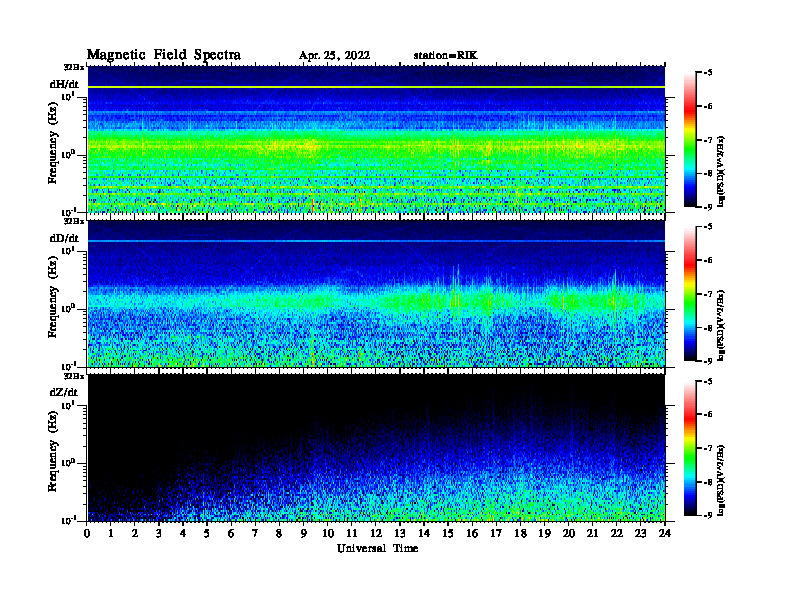Click the "station=RIK" label
Screen dimensions: 792x612
pyautogui.click(x=445, y=56)
